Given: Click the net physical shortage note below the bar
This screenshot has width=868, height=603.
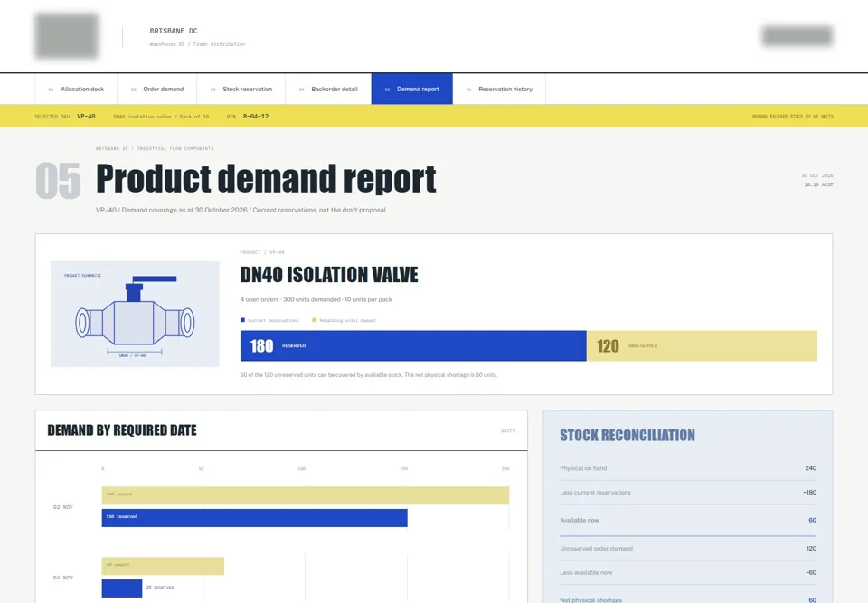Looking at the screenshot, I should (x=369, y=375).
